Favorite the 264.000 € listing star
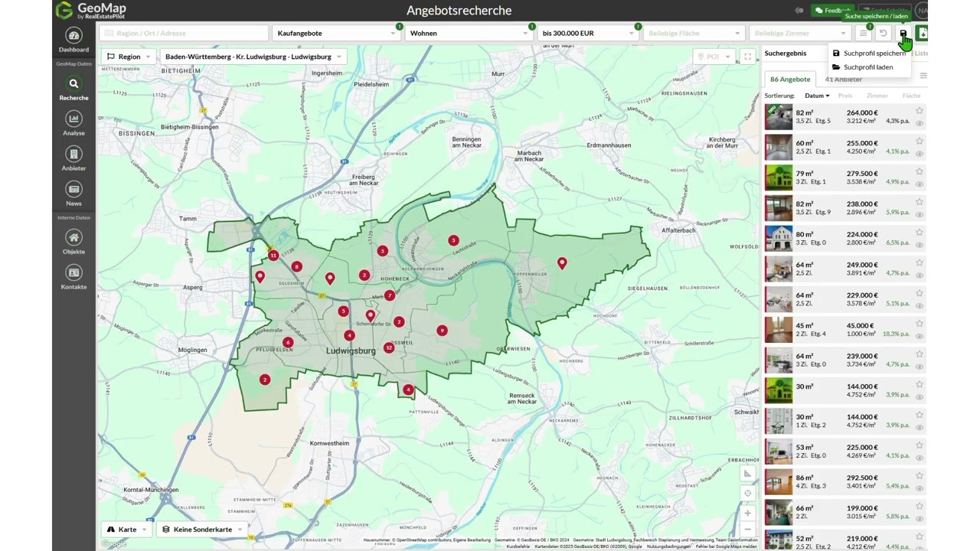 click(x=920, y=111)
